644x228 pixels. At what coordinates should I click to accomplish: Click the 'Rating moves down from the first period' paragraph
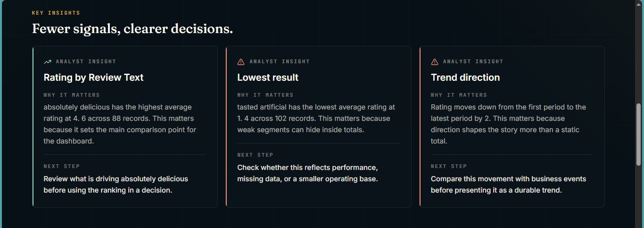point(509,124)
